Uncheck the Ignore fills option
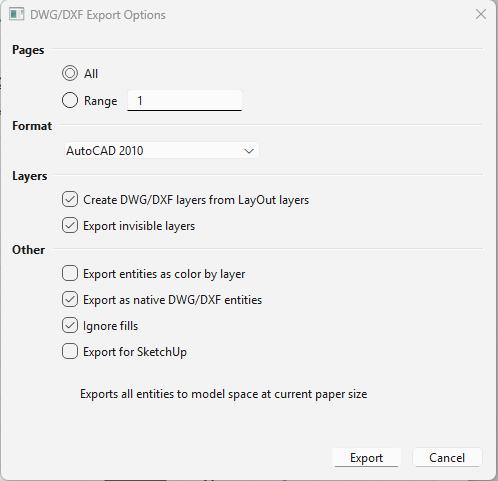This screenshot has width=498, height=481. click(70, 325)
